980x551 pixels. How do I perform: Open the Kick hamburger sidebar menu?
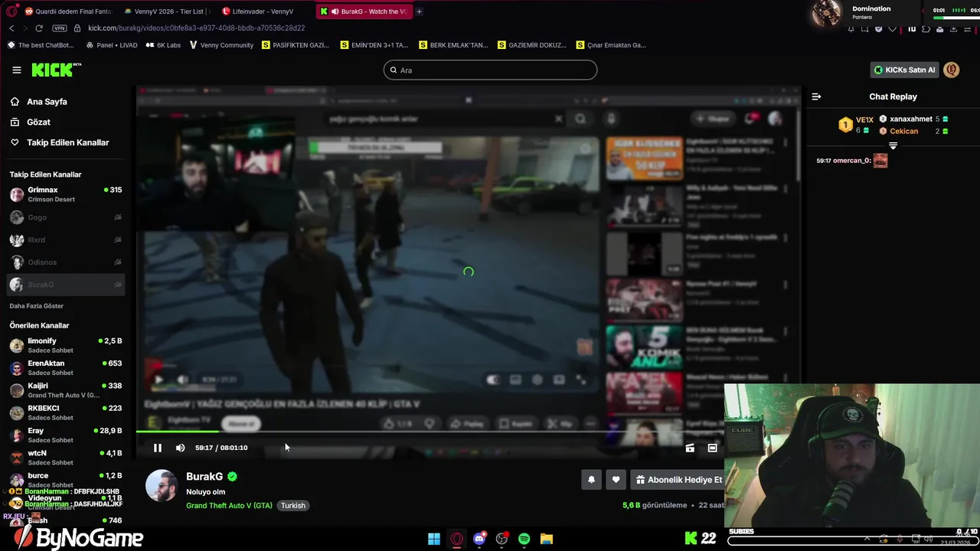pos(17,70)
